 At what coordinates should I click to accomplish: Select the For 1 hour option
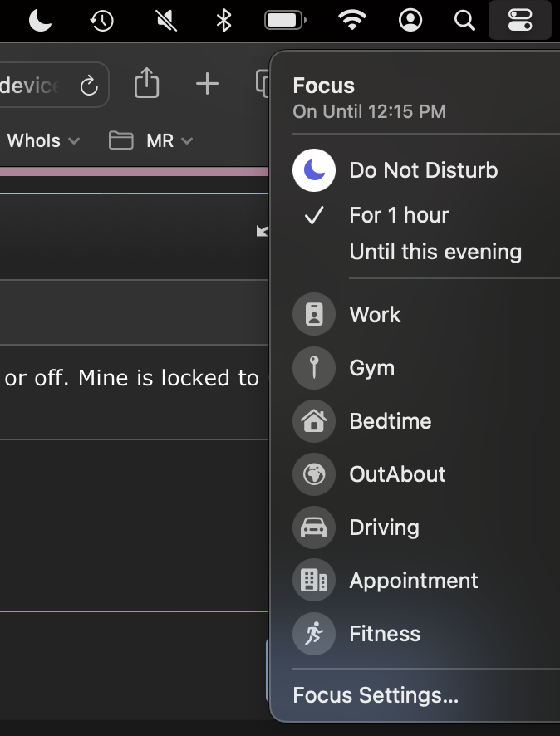pyautogui.click(x=399, y=215)
